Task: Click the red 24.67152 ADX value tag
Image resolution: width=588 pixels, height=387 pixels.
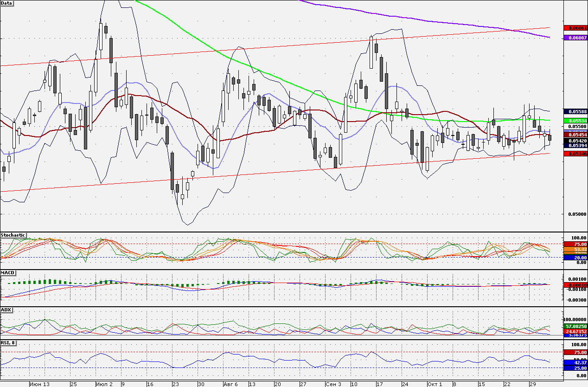Action: click(x=575, y=331)
